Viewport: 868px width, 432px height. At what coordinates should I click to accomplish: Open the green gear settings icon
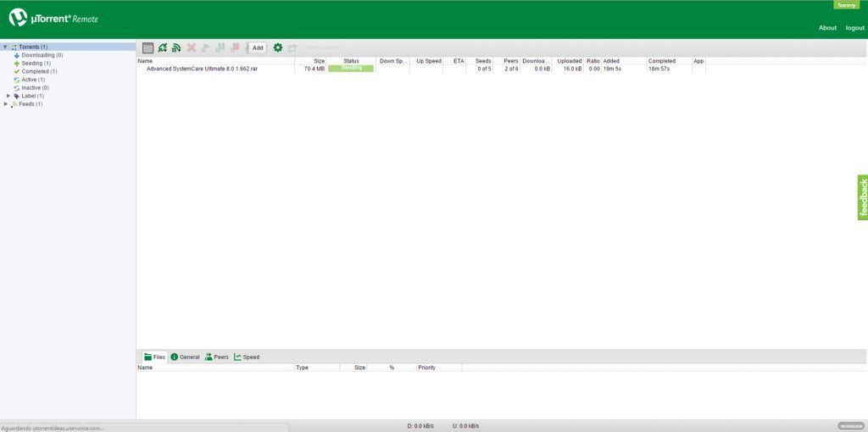click(278, 48)
